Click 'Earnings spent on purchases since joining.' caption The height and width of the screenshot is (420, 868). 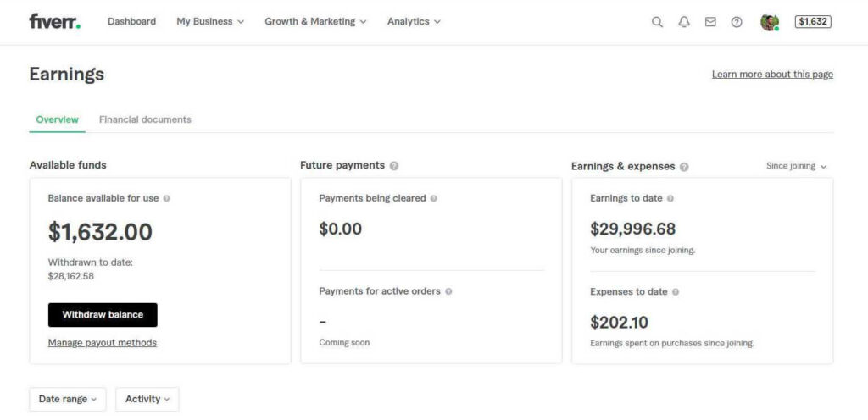[x=672, y=343]
